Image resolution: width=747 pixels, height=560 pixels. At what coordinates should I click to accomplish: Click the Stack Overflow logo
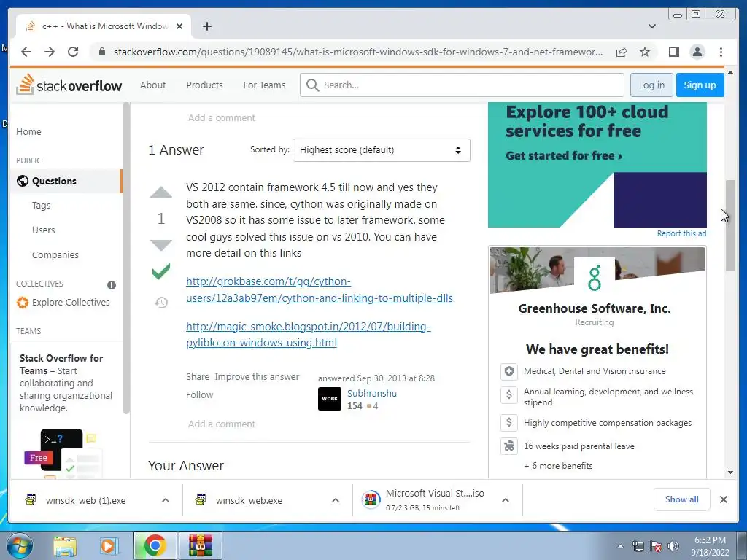tap(69, 85)
